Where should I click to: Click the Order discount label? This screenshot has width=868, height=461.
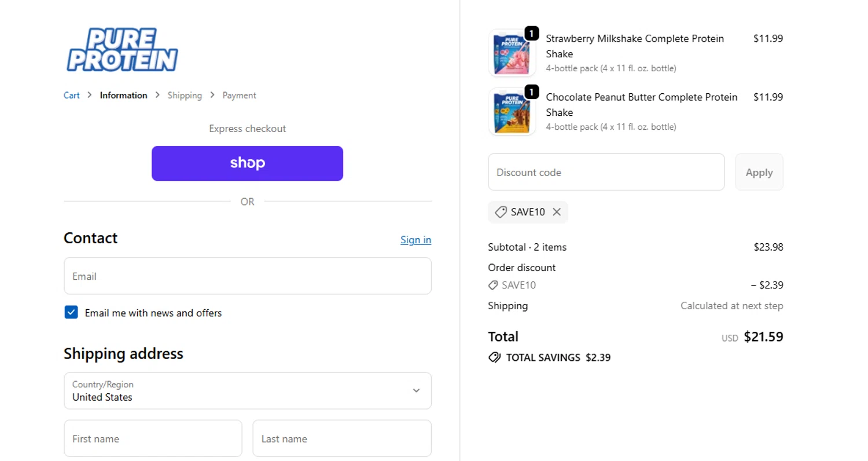[522, 268]
